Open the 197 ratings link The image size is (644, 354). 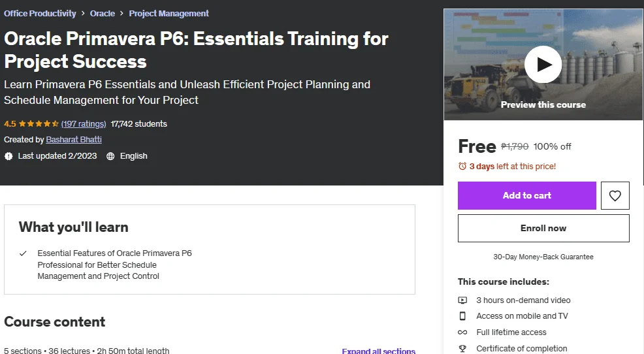[x=84, y=124]
